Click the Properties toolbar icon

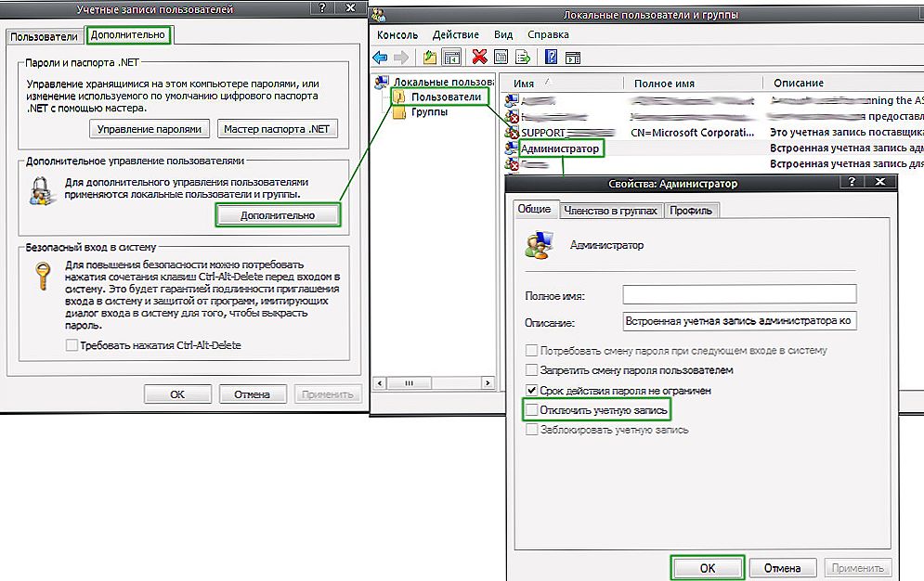(501, 58)
